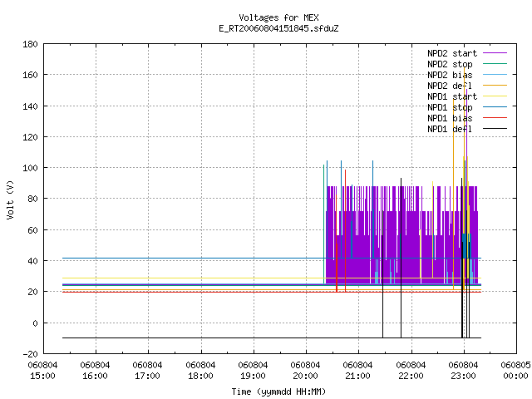Click the x-axis label 060804 22:00
The image size is (532, 399).
click(x=411, y=371)
